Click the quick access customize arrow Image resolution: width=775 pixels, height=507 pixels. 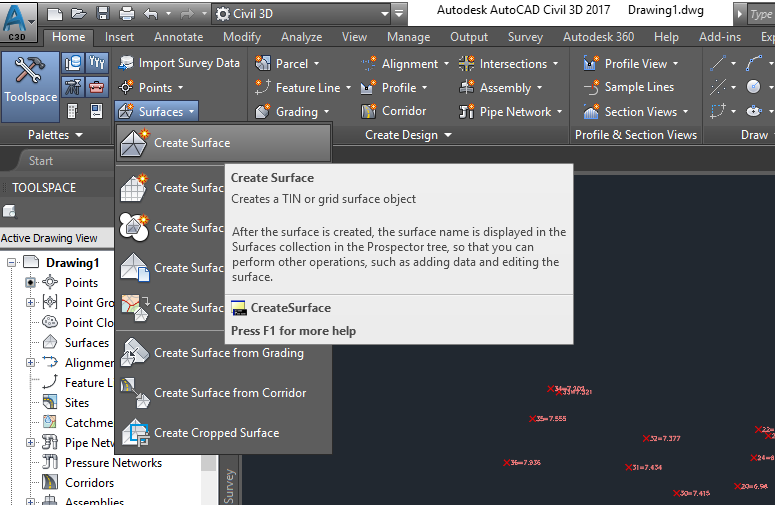coord(399,14)
